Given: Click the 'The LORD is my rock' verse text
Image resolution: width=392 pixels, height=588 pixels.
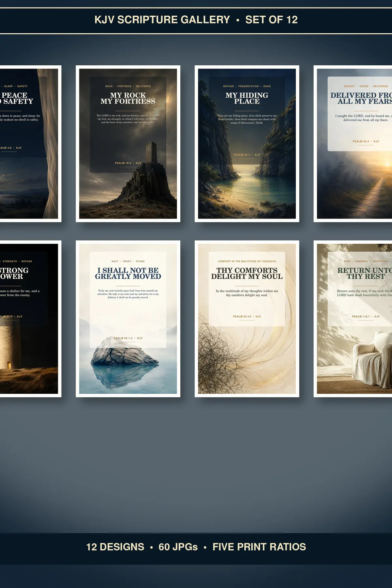Looking at the screenshot, I should click(x=128, y=119).
